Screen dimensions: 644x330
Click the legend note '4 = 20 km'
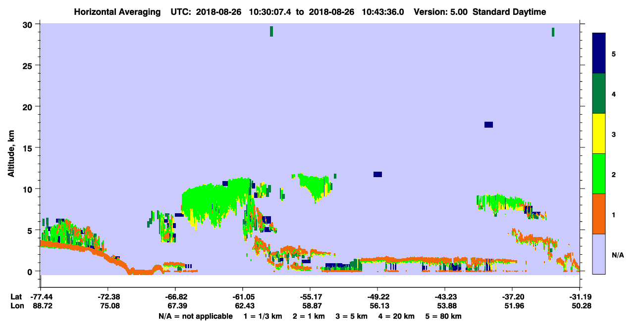coord(396,316)
